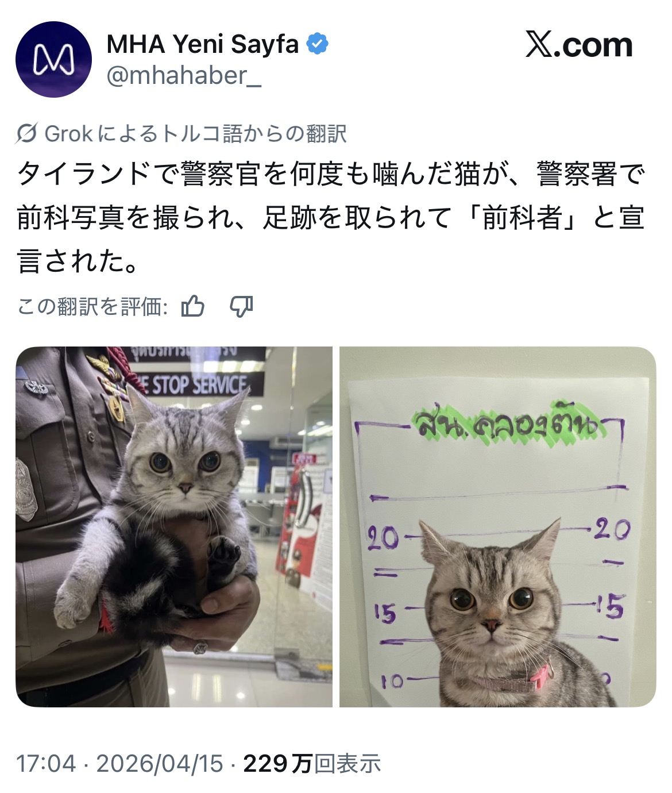Click the 17:04 post timestamp

click(46, 764)
